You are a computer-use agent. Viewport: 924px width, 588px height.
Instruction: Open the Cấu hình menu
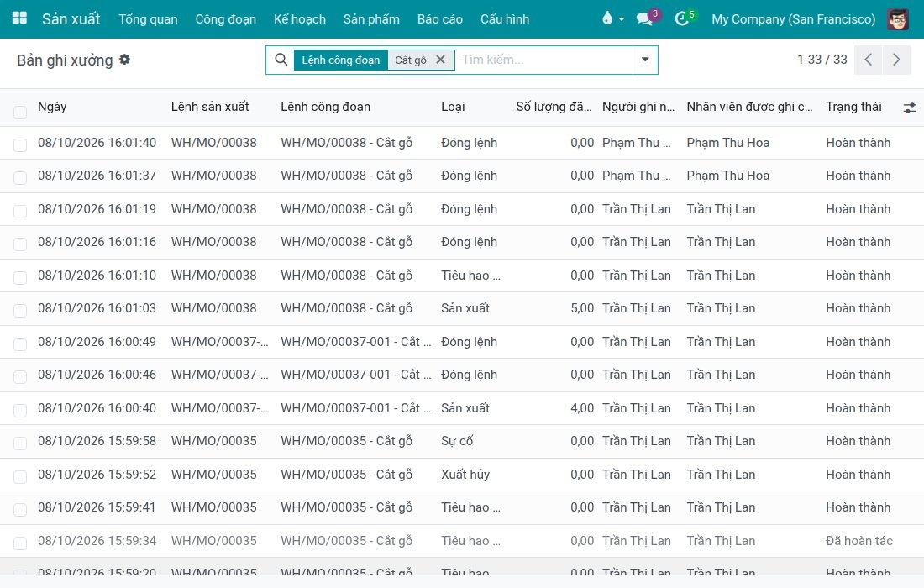click(x=505, y=18)
